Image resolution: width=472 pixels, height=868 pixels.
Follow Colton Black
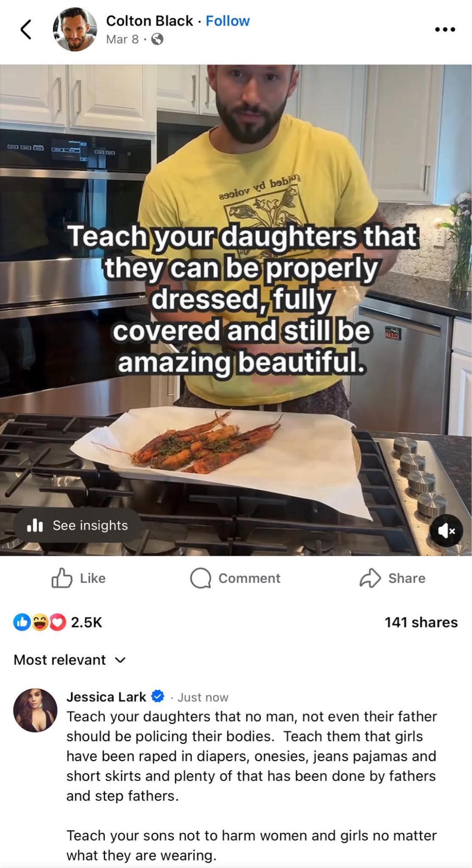[x=228, y=21]
